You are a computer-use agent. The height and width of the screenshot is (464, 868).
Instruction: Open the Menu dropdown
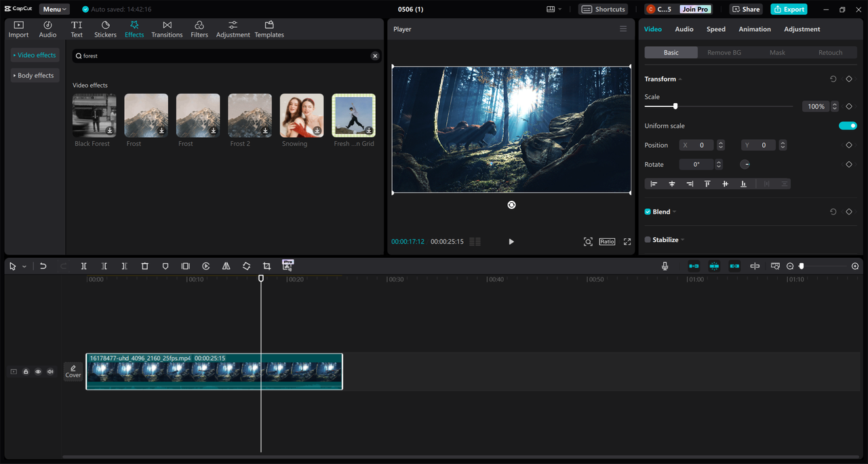(x=54, y=9)
